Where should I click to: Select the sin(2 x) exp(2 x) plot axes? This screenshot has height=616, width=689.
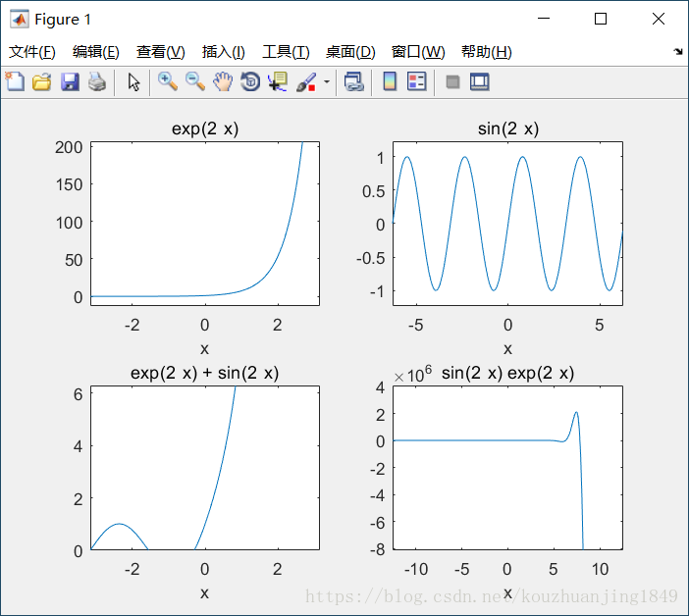507,468
